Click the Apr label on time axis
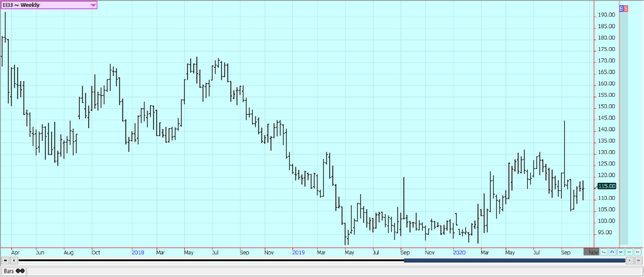The width and height of the screenshot is (644, 277). [15, 253]
